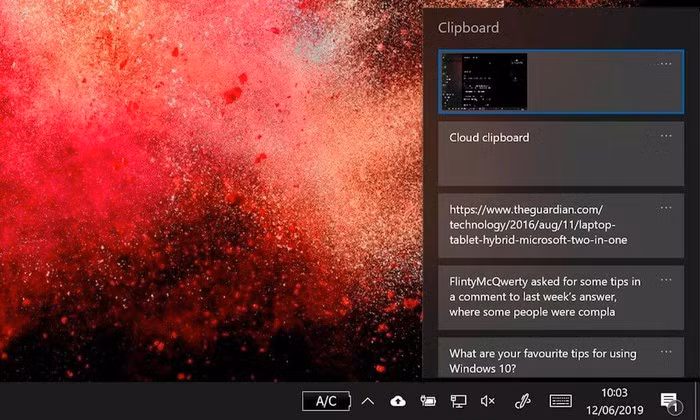Open options menu for Cloud clipboard entry
Viewport: 700px width, 420px height.
[666, 136]
